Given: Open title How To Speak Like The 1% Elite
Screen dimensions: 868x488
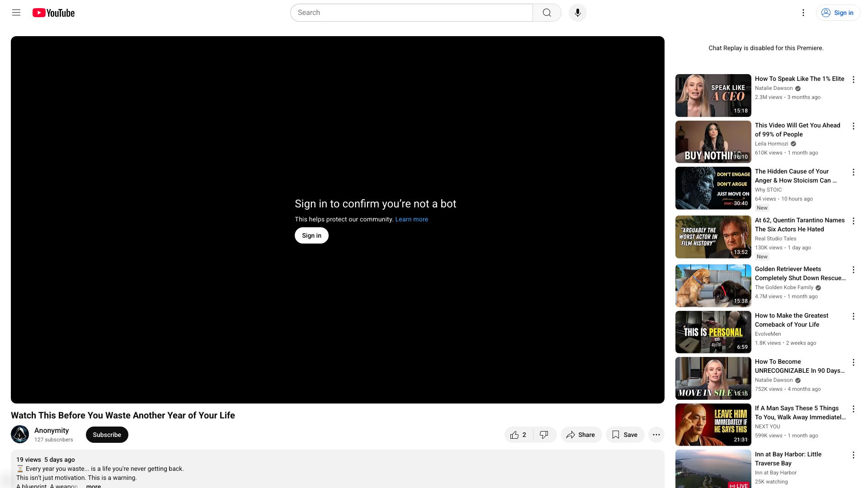Looking at the screenshot, I should pyautogui.click(x=799, y=79).
